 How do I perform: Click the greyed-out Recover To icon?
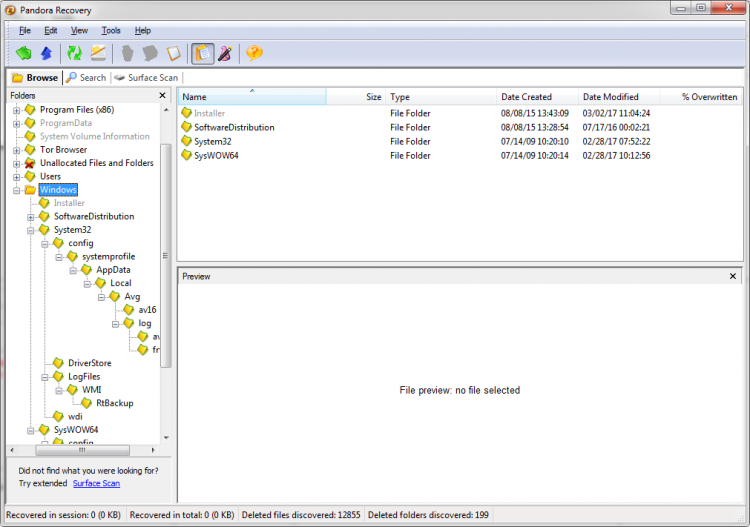coord(150,53)
